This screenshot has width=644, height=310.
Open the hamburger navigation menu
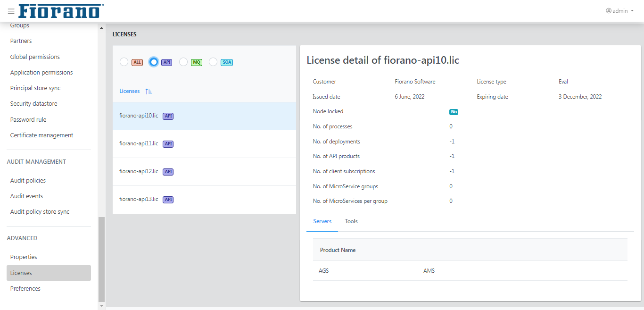(11, 11)
